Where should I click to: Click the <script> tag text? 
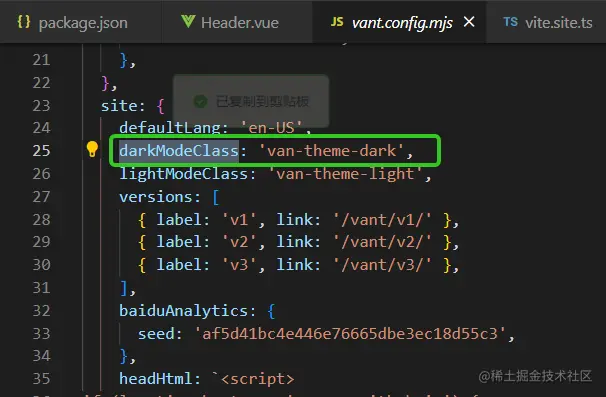(258, 378)
